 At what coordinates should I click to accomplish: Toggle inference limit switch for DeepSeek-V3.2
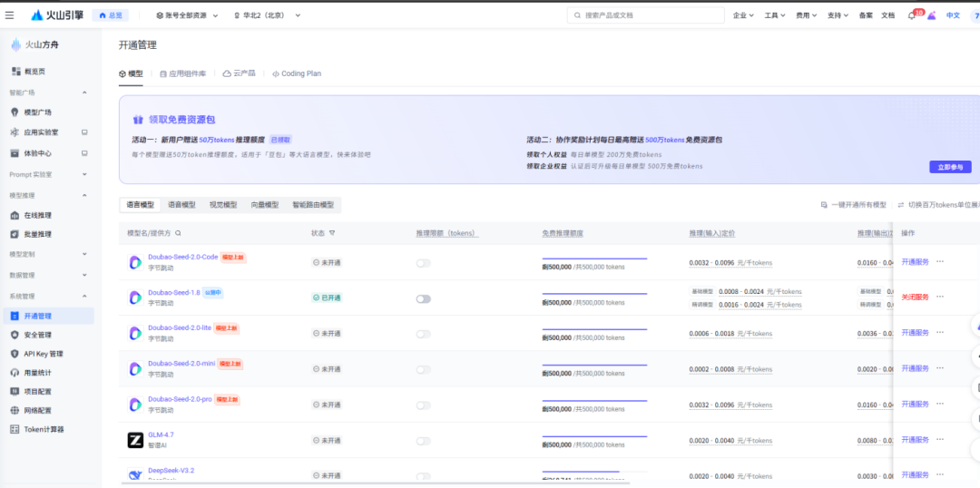coord(423,476)
